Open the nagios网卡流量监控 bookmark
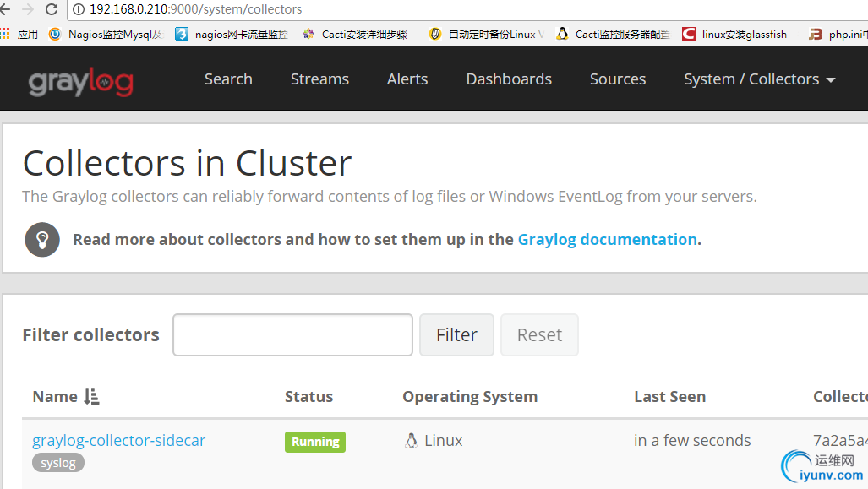 (x=232, y=35)
